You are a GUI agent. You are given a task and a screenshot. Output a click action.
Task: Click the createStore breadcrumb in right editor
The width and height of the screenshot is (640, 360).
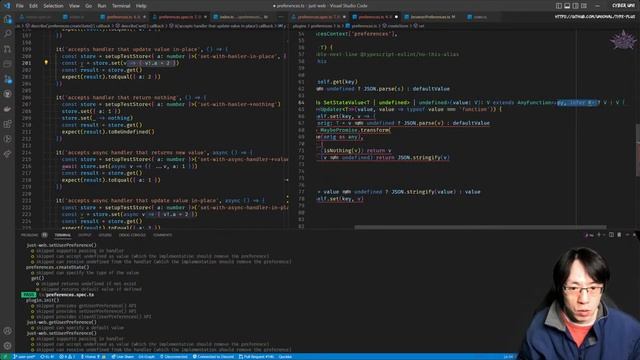click(395, 26)
